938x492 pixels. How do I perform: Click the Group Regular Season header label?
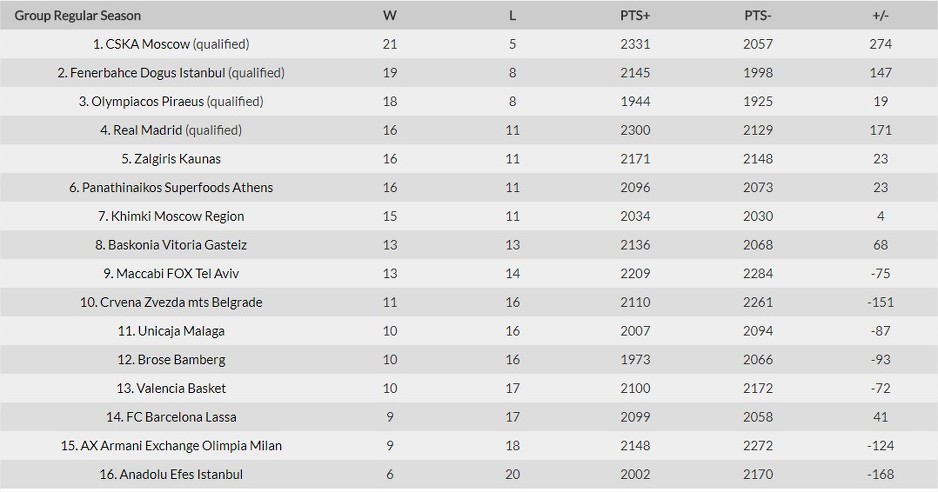click(x=78, y=16)
